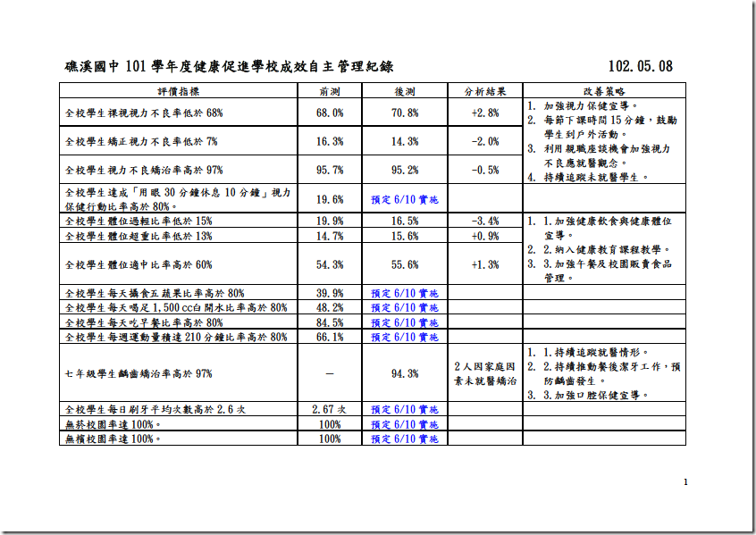Click the row label 全校學生體位適中比率高於60%

click(x=139, y=264)
